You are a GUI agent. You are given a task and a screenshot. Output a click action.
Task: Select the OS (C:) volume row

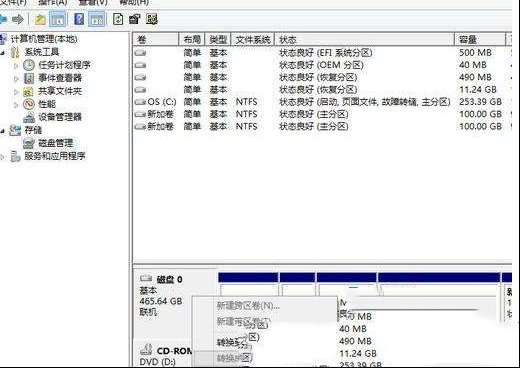pyautogui.click(x=322, y=102)
